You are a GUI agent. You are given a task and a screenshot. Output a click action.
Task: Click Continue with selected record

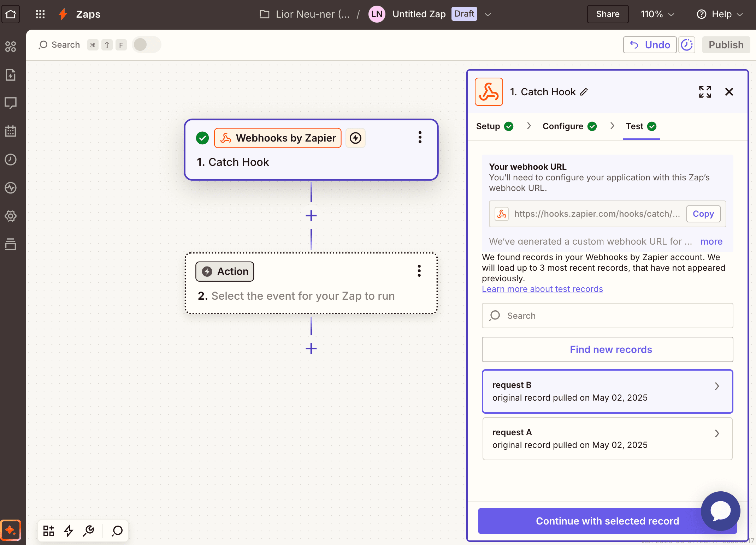(608, 521)
